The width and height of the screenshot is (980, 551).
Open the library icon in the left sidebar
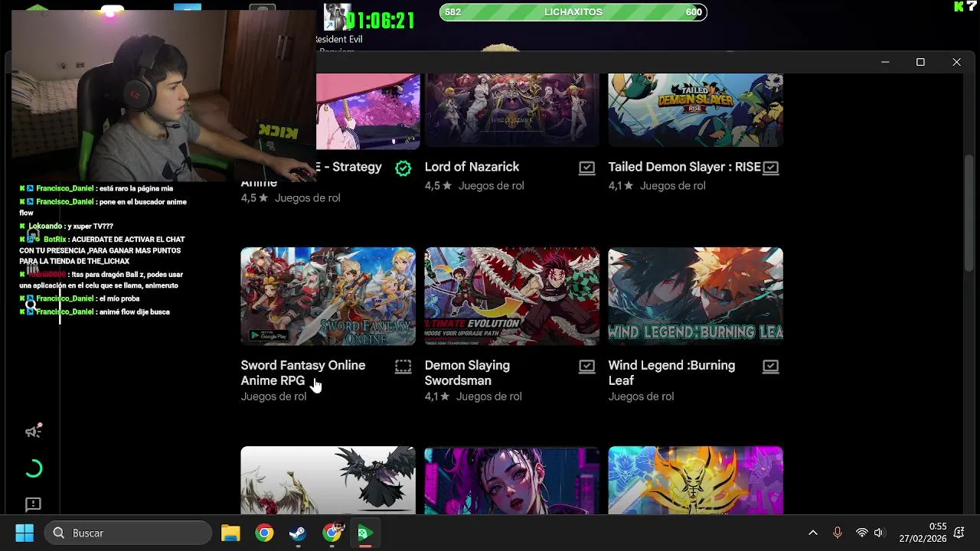point(32,269)
